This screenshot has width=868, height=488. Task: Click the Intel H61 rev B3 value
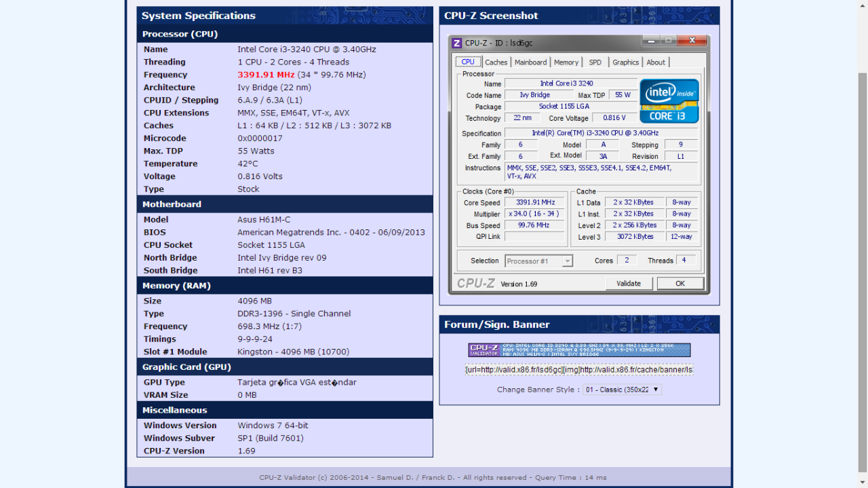tap(270, 270)
